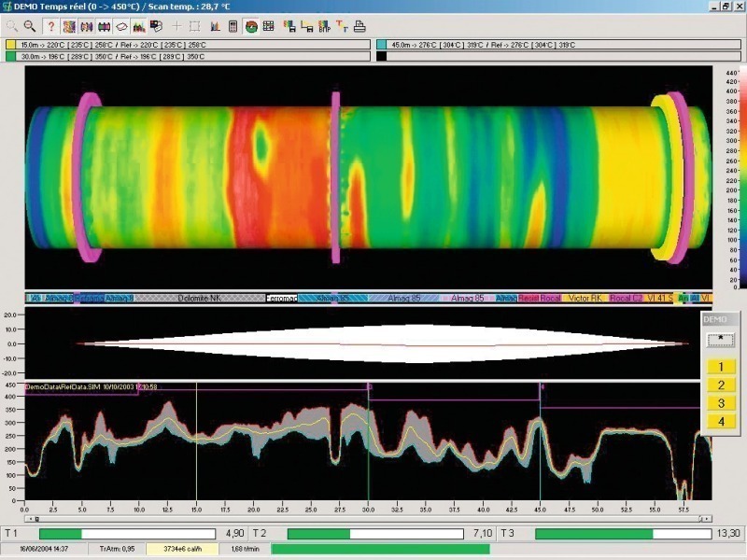Open help with the question mark icon
747x560 pixels.
(51, 26)
